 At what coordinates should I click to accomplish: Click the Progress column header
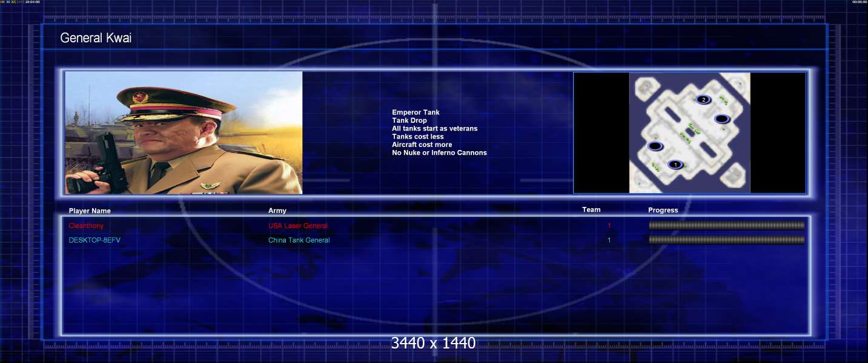pos(663,211)
